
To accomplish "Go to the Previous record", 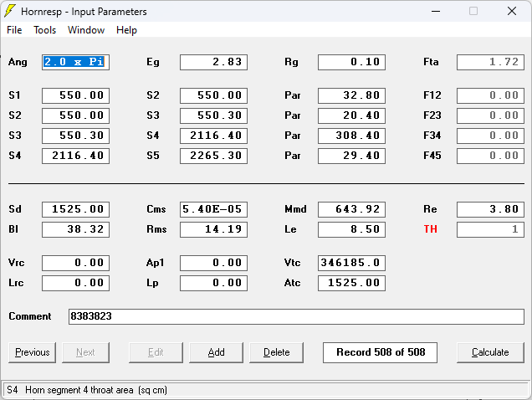I will click(x=33, y=352).
